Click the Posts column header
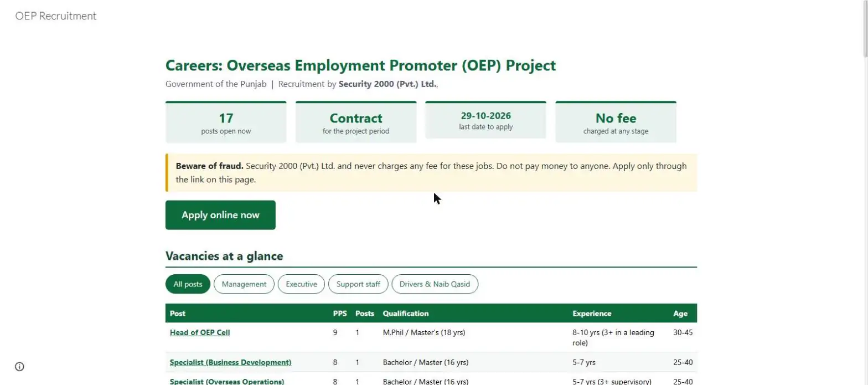 coord(365,314)
